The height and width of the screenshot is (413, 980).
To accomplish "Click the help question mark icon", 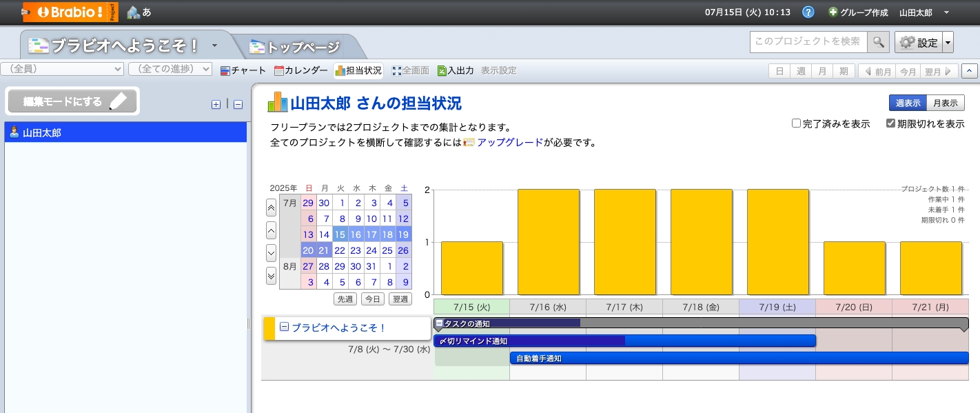I will pos(808,12).
